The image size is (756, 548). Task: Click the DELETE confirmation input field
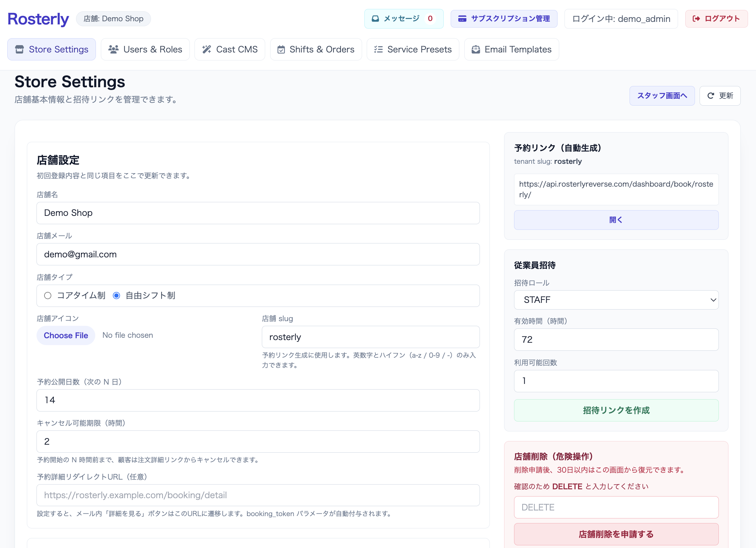coord(616,507)
